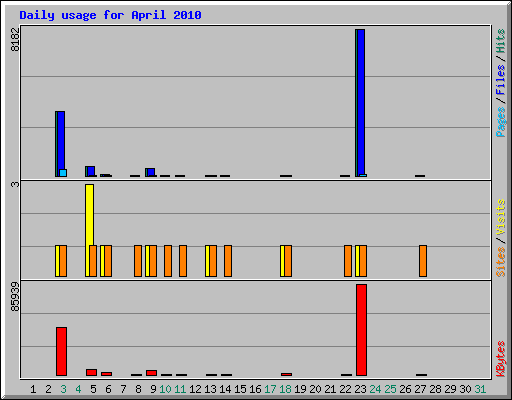Click the green day 4 axis label

click(78, 389)
